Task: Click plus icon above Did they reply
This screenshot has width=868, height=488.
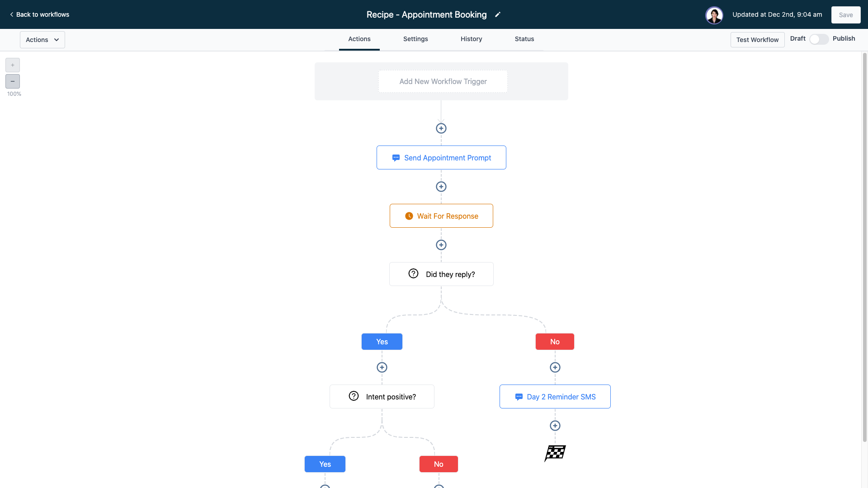Action: coord(441,245)
